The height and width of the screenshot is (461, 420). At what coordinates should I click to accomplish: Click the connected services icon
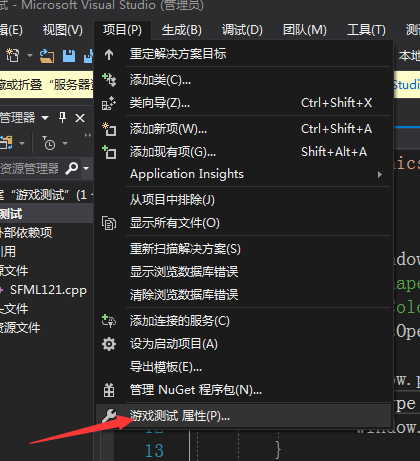click(x=109, y=321)
